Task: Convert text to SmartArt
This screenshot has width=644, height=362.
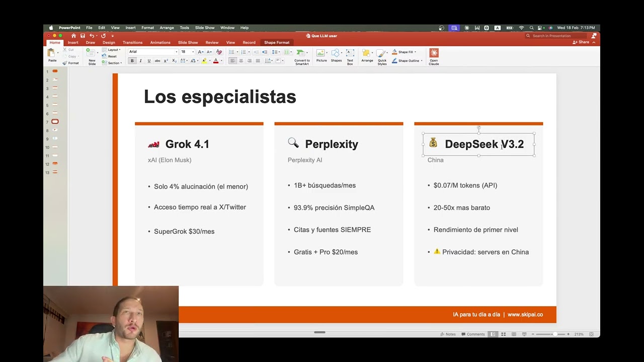Action: (302, 57)
